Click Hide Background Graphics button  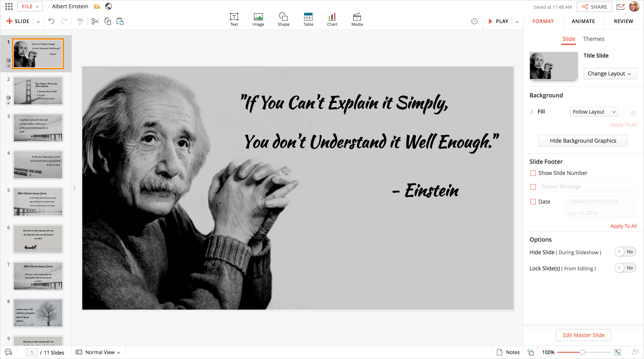coord(583,141)
